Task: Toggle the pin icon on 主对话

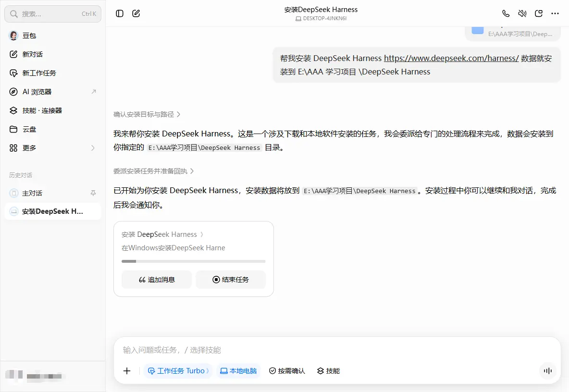Action: (x=93, y=193)
